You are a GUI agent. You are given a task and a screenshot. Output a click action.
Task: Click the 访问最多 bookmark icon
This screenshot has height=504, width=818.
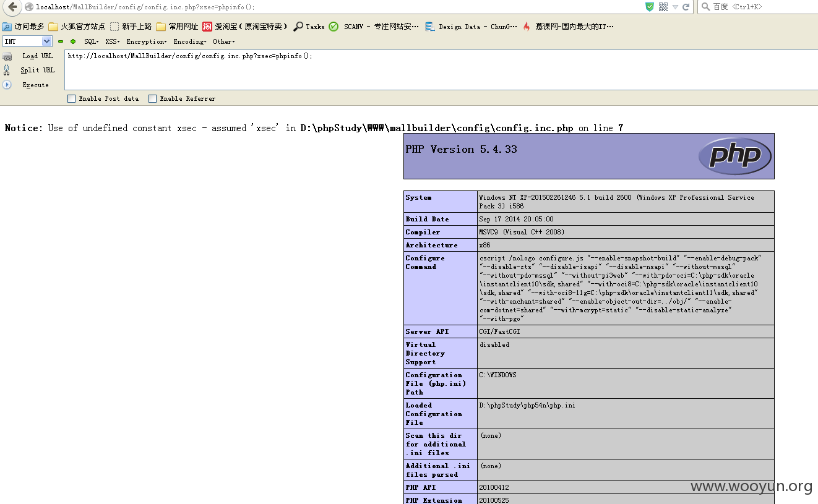coord(7,27)
